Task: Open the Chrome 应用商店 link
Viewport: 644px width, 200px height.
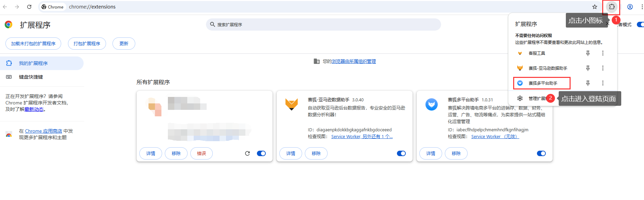Action: point(43,131)
